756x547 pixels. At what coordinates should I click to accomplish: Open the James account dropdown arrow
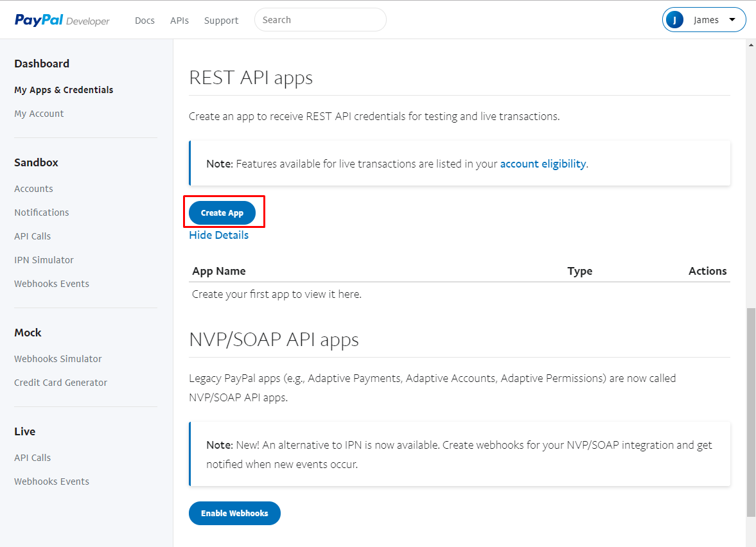pos(732,20)
